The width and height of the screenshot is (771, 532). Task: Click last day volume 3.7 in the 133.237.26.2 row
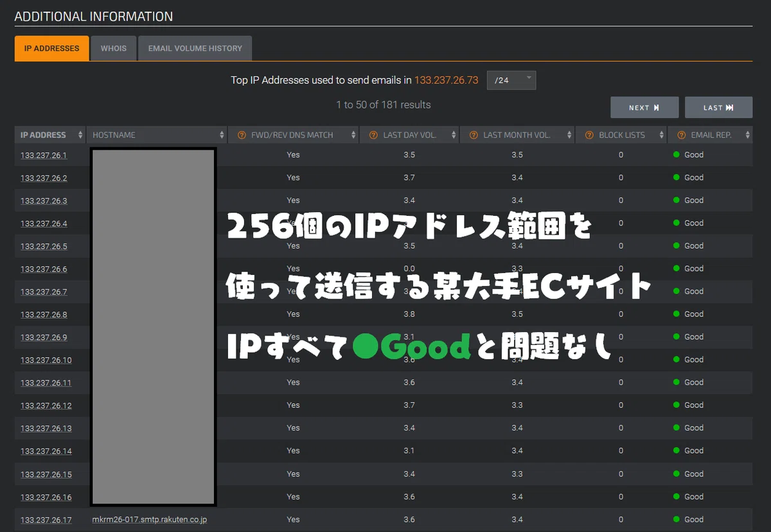click(409, 177)
